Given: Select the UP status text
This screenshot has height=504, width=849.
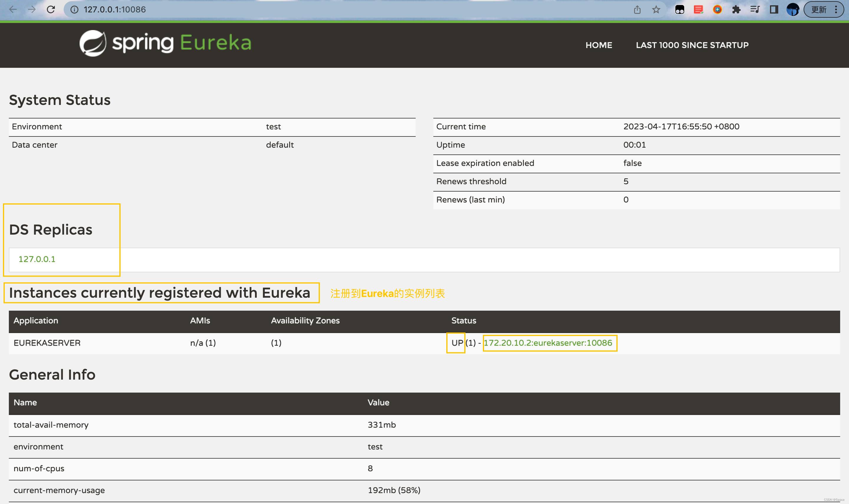Looking at the screenshot, I should (457, 343).
